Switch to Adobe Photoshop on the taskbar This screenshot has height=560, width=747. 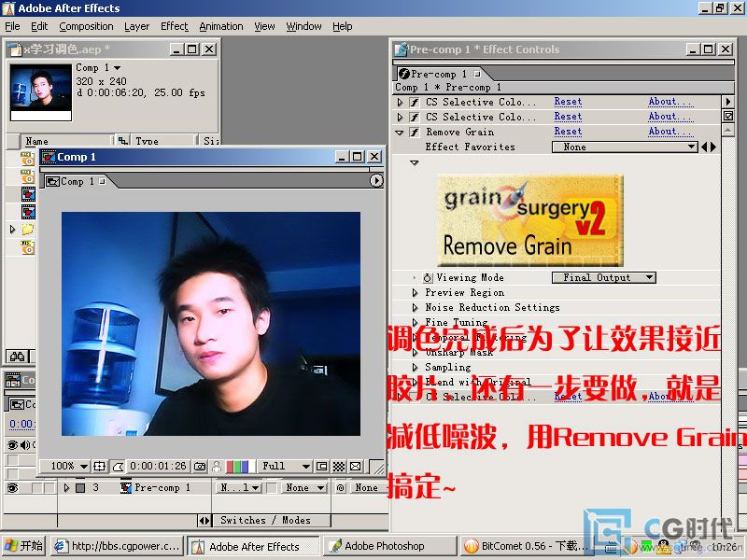point(390,546)
